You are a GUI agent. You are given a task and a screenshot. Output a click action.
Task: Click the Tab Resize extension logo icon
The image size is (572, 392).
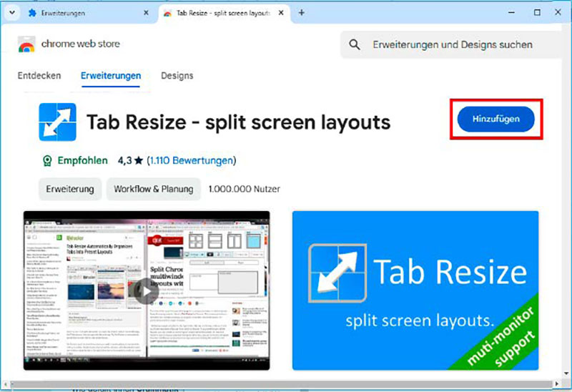click(x=58, y=122)
